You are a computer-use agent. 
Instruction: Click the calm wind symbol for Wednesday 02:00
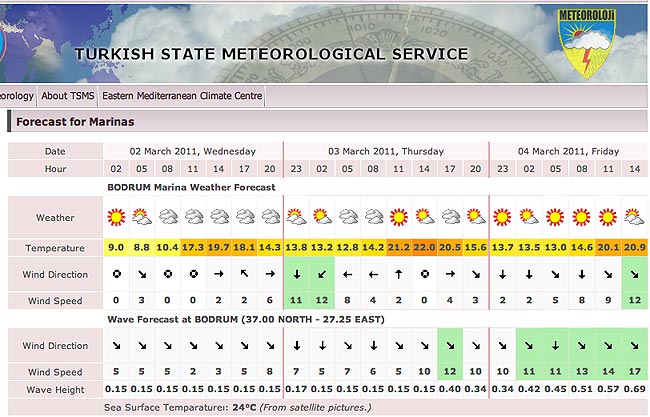116,274
